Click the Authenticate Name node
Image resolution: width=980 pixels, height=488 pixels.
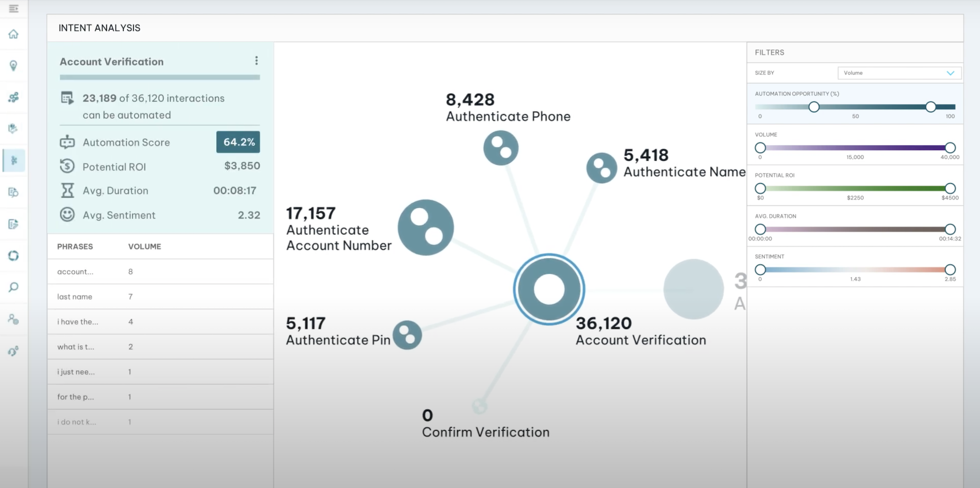[601, 168]
